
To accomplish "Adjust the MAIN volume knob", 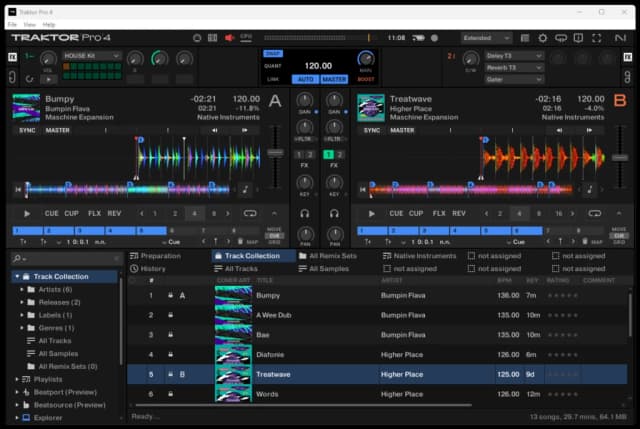I will coord(366,59).
